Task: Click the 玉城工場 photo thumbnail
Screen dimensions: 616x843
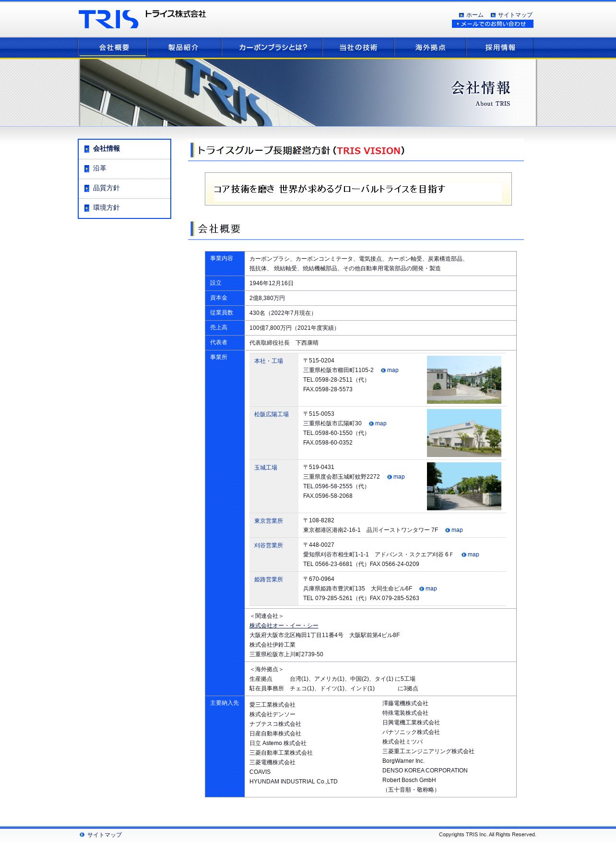Action: [x=464, y=486]
